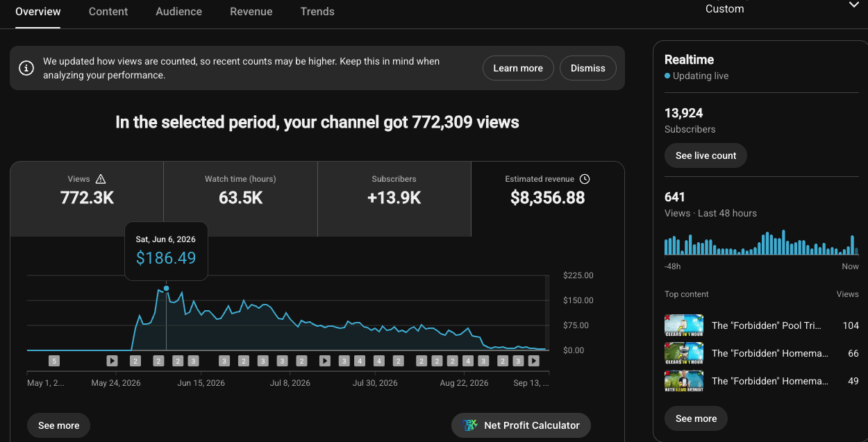
Task: Click the video publish marker above May 24, 2026
Action: pyautogui.click(x=112, y=361)
